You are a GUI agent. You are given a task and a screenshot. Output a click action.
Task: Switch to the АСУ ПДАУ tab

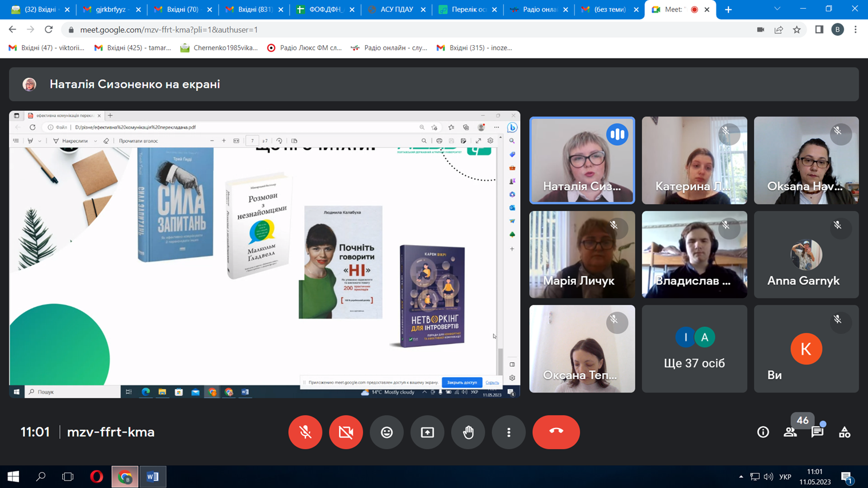coord(396,10)
